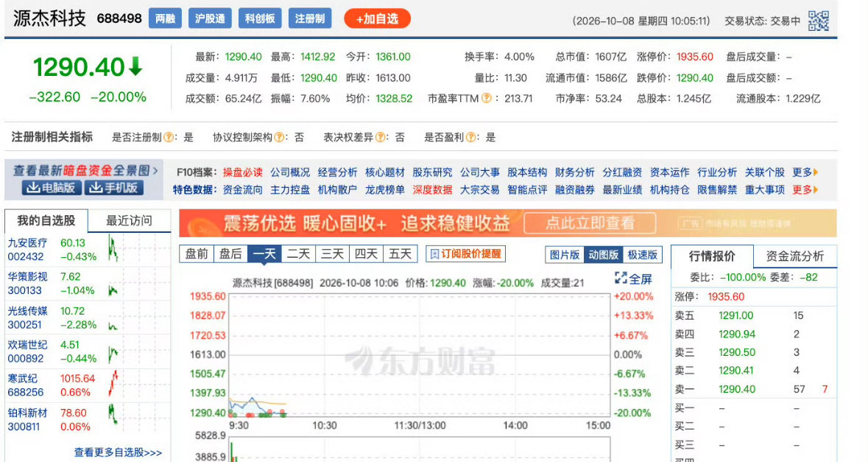Open 主力控盘 link
This screenshot has height=462, width=868.
coord(290,189)
